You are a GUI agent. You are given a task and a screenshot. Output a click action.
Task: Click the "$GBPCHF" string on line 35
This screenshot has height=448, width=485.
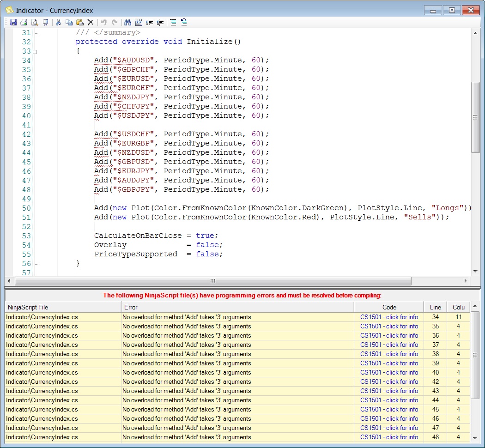[133, 69]
